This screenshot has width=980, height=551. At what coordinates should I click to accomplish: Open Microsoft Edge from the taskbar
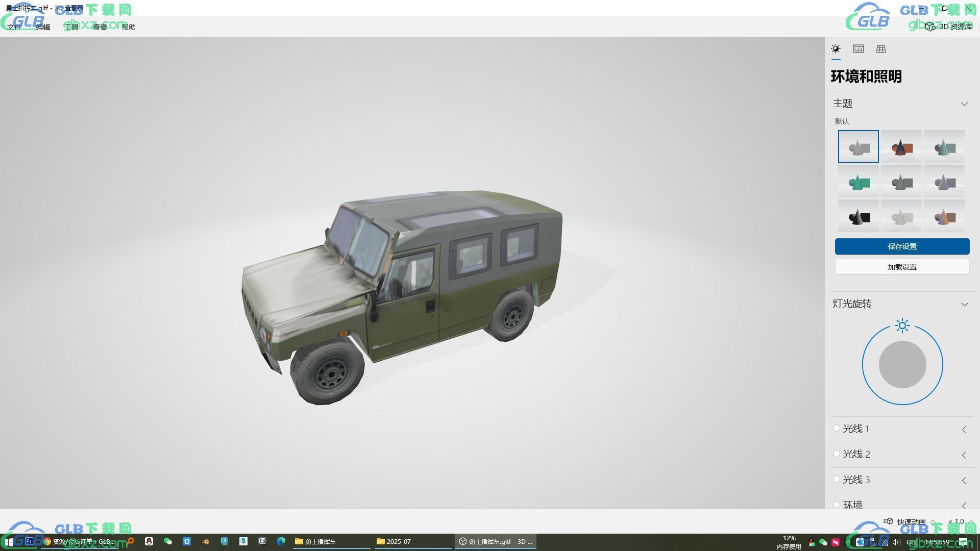pyautogui.click(x=281, y=541)
